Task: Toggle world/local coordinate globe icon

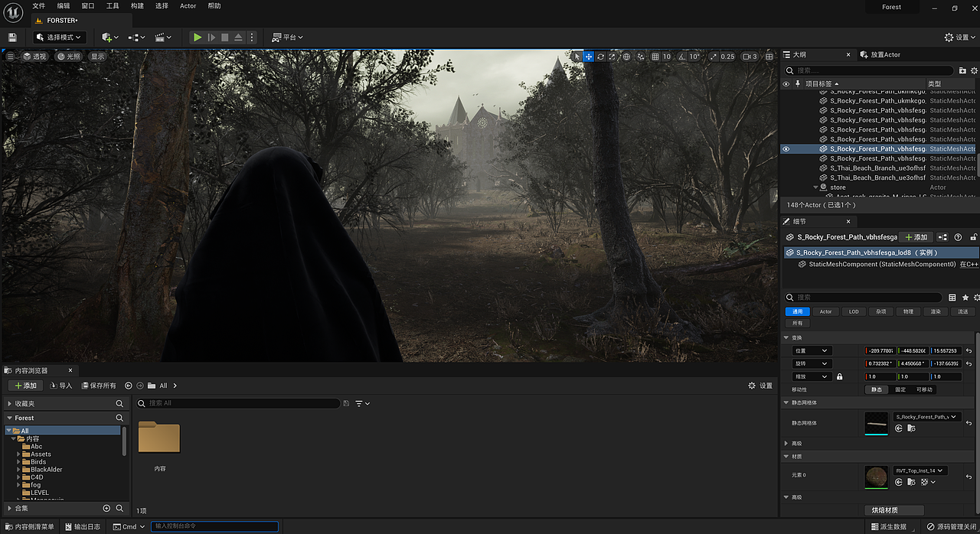Action: coord(626,57)
